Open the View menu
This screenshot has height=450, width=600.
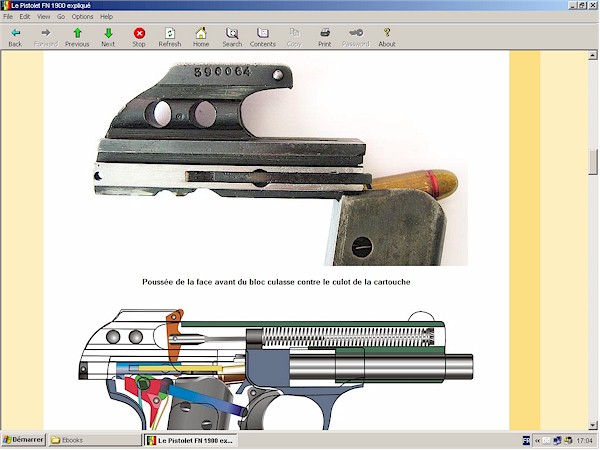coord(44,16)
